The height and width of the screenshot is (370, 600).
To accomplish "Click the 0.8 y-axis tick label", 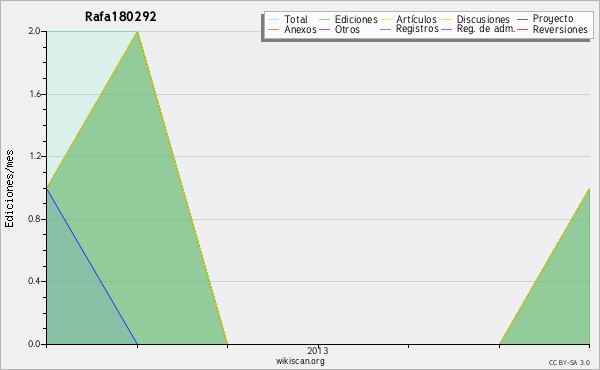I will click(x=34, y=219).
